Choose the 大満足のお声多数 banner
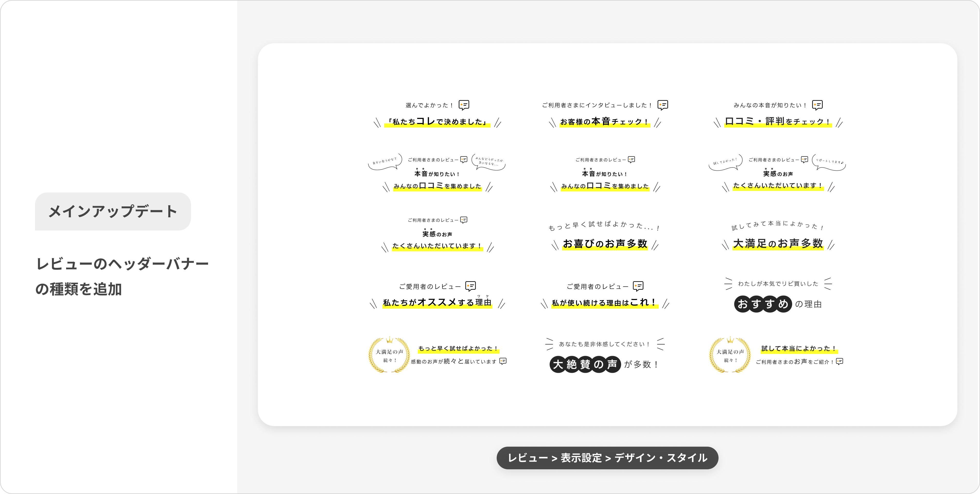This screenshot has height=494, width=980. click(x=778, y=243)
